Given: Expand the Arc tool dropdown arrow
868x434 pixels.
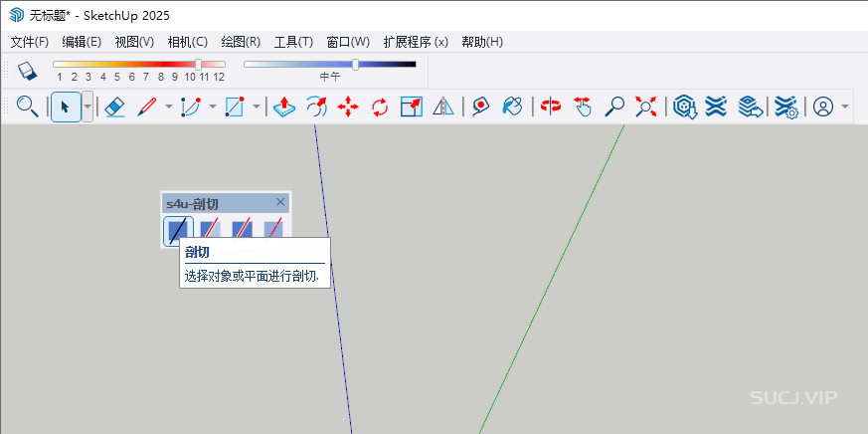Looking at the screenshot, I should (x=213, y=106).
